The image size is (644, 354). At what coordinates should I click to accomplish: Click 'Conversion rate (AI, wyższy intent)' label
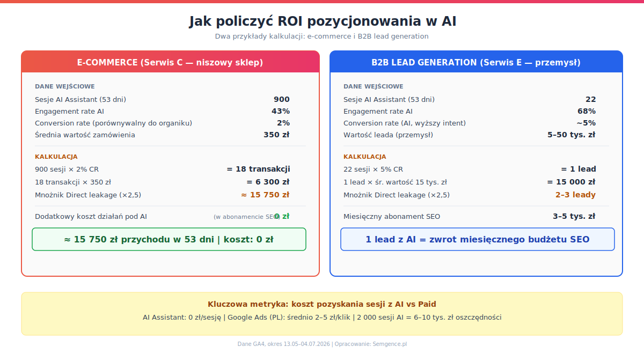pos(405,123)
